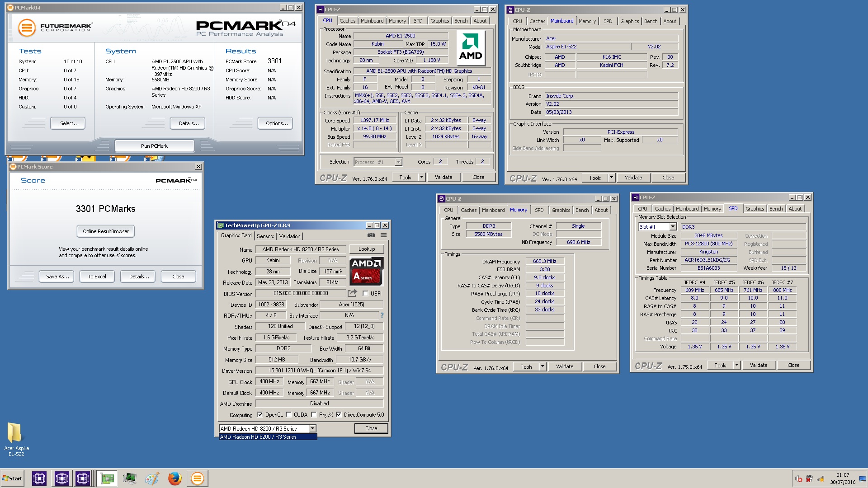Click the PCMark04 orange taskbar icon
The height and width of the screenshot is (488, 868).
click(x=197, y=478)
